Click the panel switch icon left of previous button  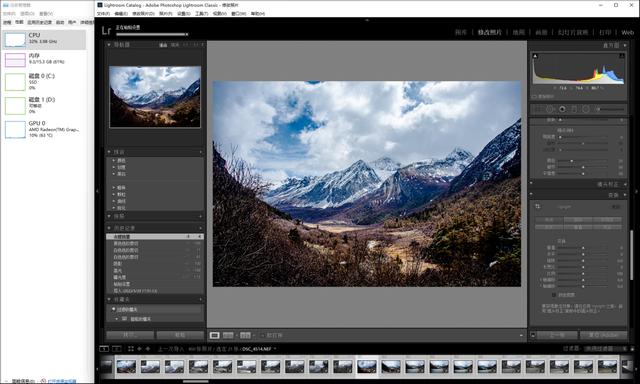pos(533,335)
